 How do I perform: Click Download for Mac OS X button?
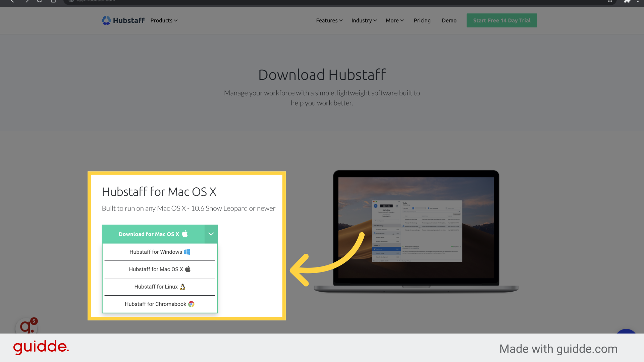click(x=153, y=234)
